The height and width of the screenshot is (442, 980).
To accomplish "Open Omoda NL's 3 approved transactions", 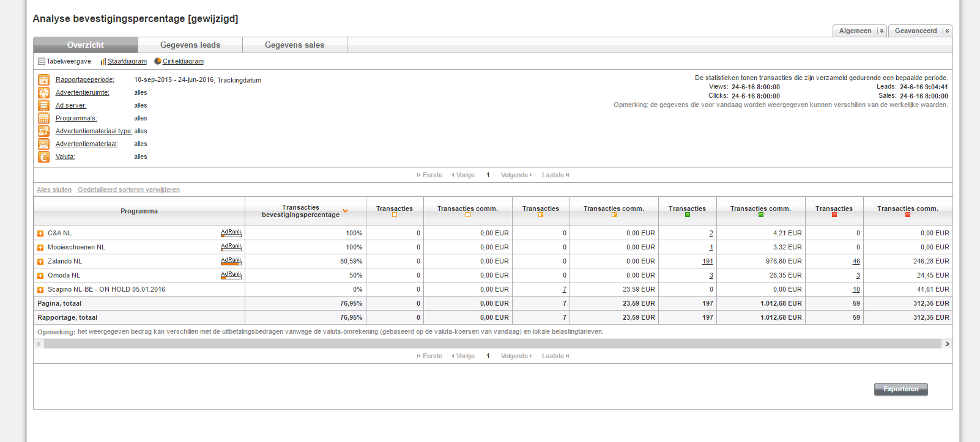I will 711,276.
